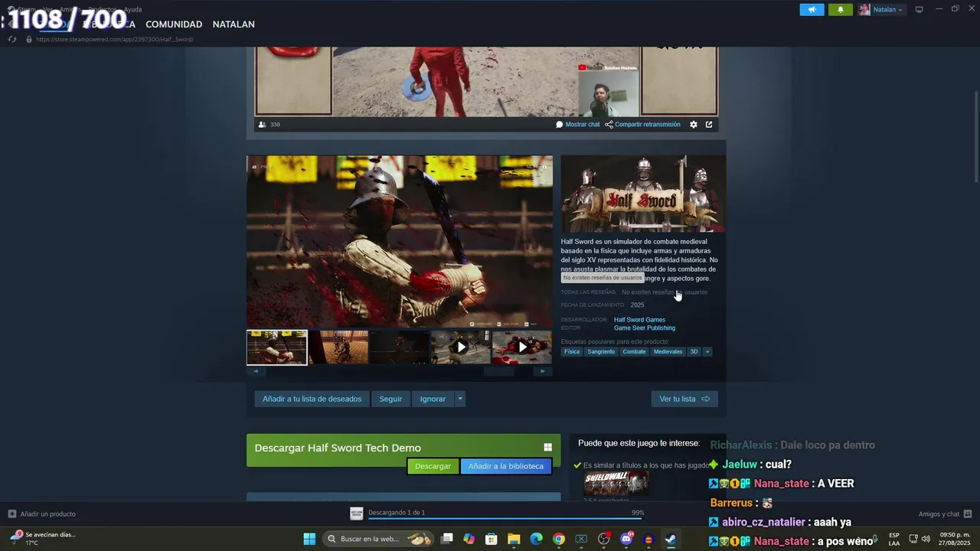Open the Windows Start menu
Screen dimensions: 980x551
pos(309,539)
